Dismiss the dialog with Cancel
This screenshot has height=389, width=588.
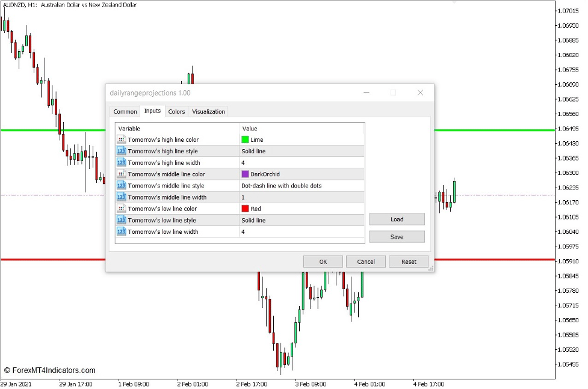point(365,261)
